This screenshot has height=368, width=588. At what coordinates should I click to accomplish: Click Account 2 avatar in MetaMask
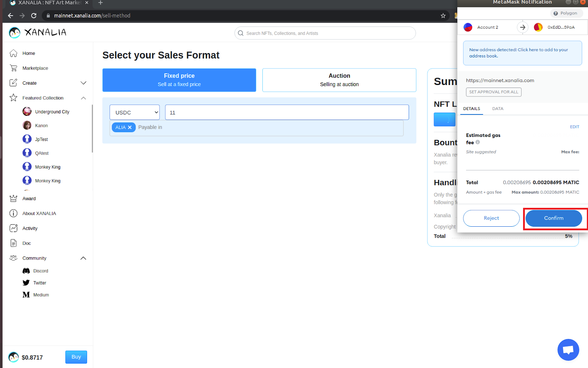tap(468, 27)
